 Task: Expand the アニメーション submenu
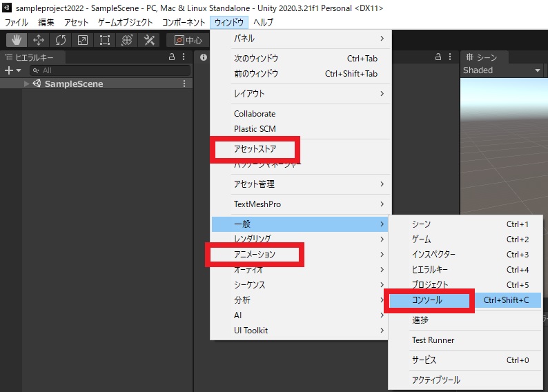[300, 255]
